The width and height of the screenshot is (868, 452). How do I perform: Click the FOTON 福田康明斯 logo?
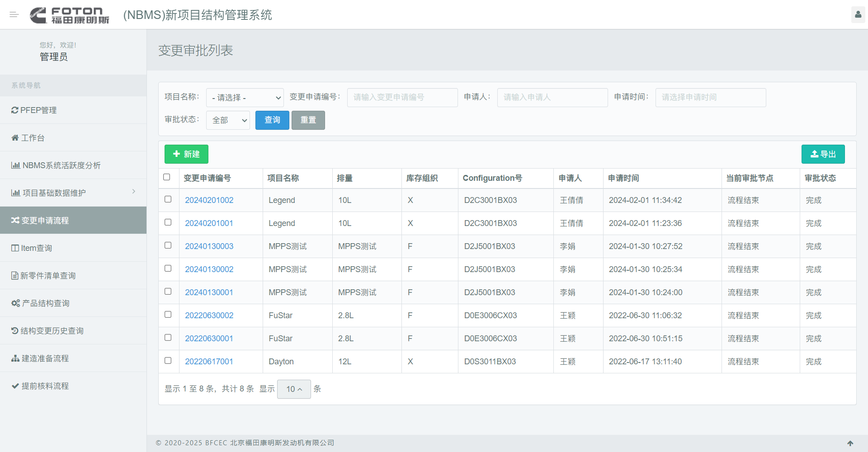pyautogui.click(x=70, y=15)
